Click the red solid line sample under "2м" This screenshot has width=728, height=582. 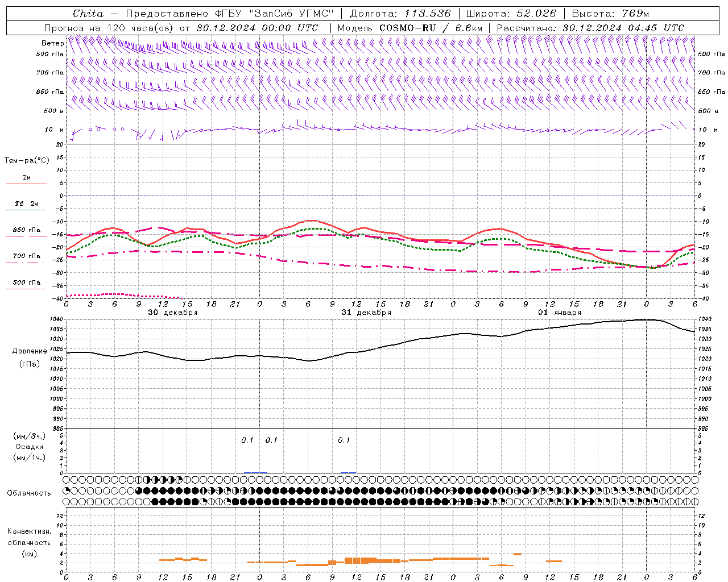click(26, 184)
